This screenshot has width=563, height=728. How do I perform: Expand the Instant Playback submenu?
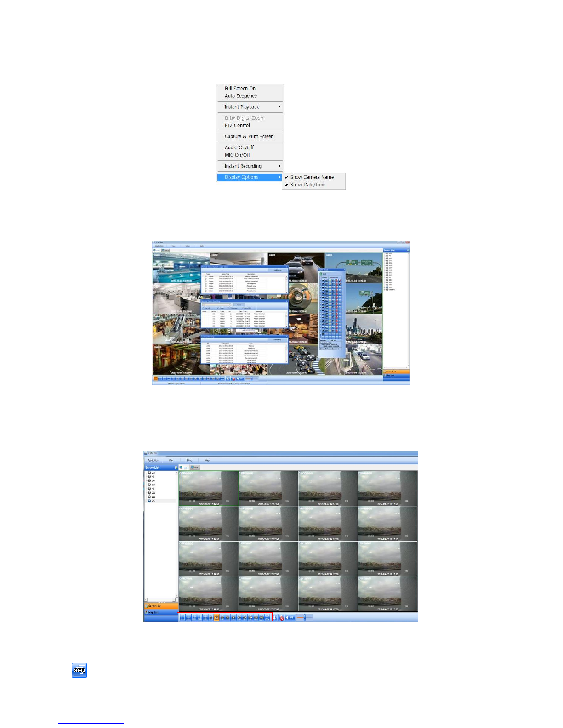pyautogui.click(x=250, y=107)
